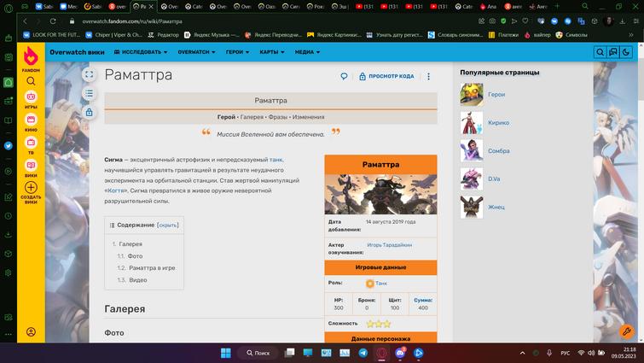Image resolution: width=644 pixels, height=363 pixels.
Task: Open the wiki discussions icon in header
Action: pyautogui.click(x=612, y=52)
